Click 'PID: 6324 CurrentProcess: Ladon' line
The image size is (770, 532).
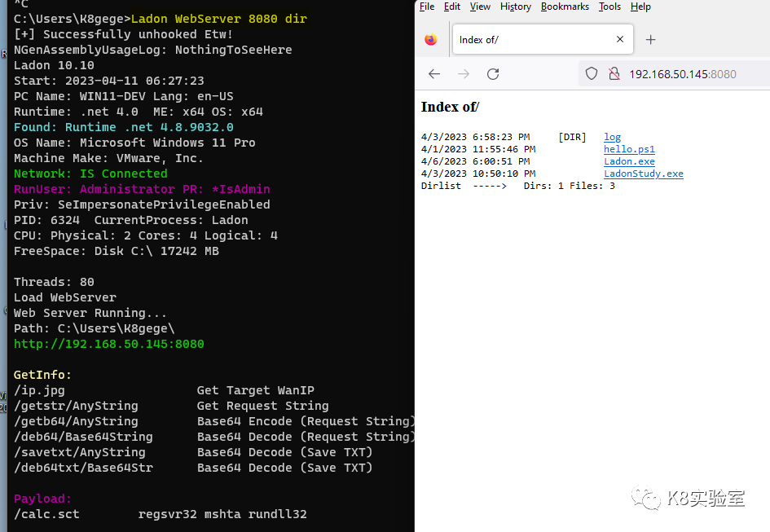point(131,220)
